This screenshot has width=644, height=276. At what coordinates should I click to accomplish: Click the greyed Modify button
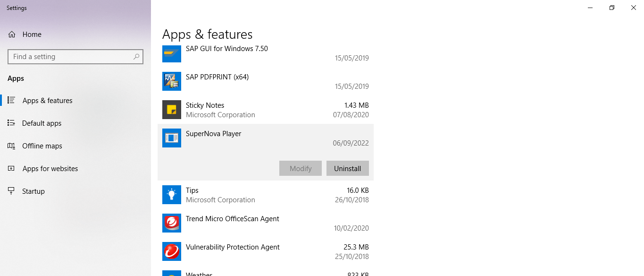tap(301, 168)
